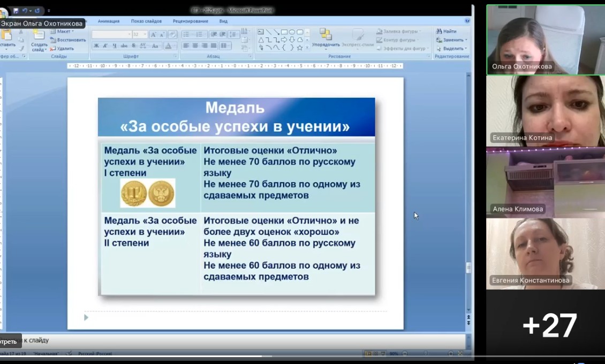Click the Удалить slide button

[62, 49]
